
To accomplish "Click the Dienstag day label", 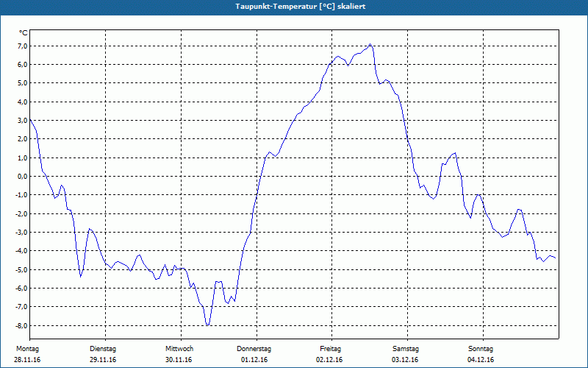I will [x=103, y=349].
